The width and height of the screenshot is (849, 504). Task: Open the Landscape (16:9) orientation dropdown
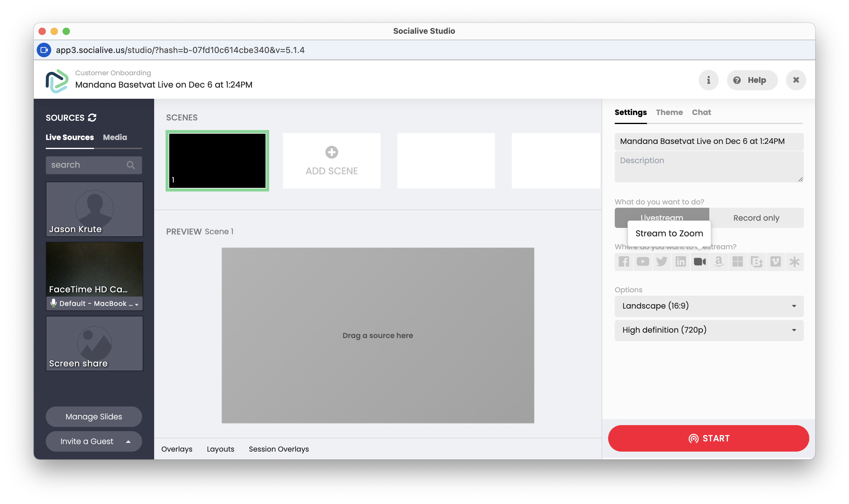pyautogui.click(x=709, y=306)
